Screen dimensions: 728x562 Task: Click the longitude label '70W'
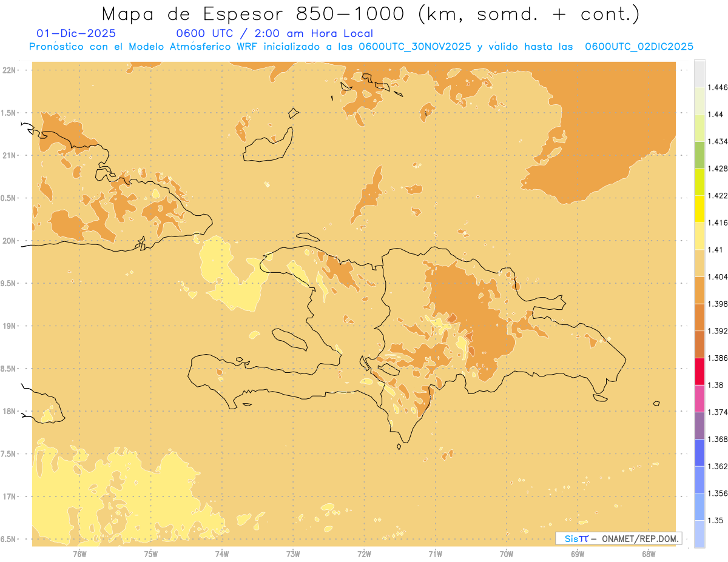[507, 554]
